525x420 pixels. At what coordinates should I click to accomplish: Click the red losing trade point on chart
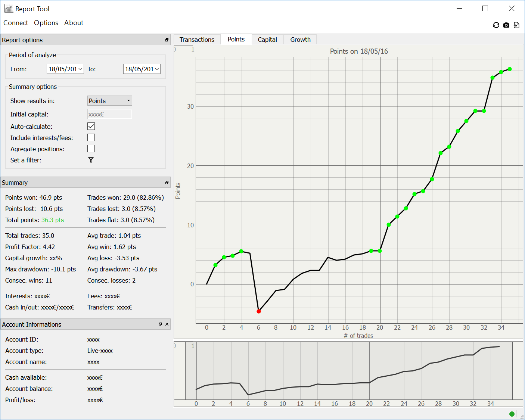(x=259, y=311)
